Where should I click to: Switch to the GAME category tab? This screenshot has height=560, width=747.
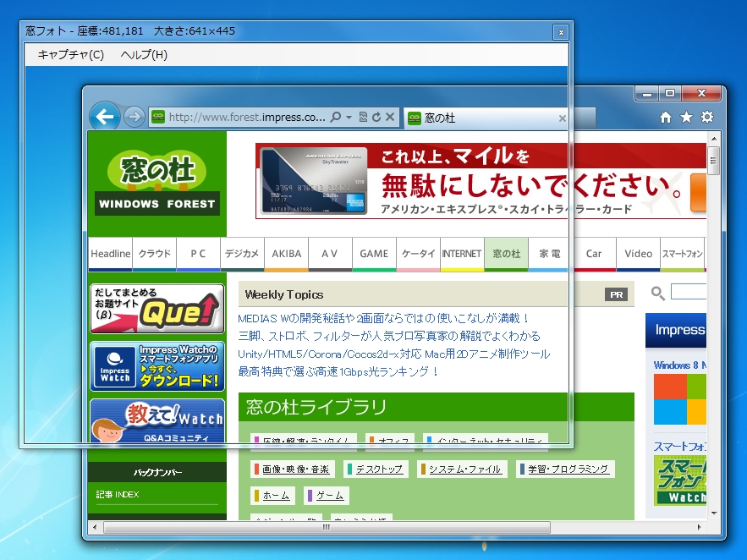coord(374,253)
